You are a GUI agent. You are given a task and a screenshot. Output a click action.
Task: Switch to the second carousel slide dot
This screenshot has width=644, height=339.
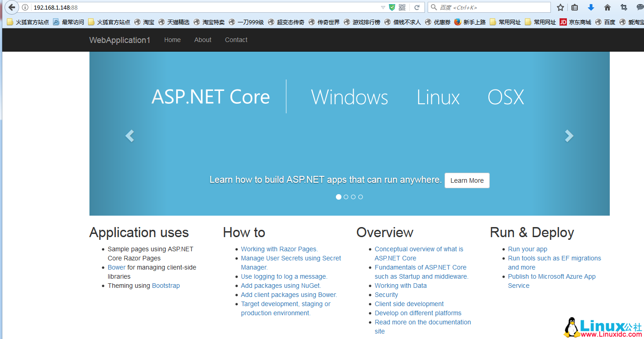click(346, 197)
